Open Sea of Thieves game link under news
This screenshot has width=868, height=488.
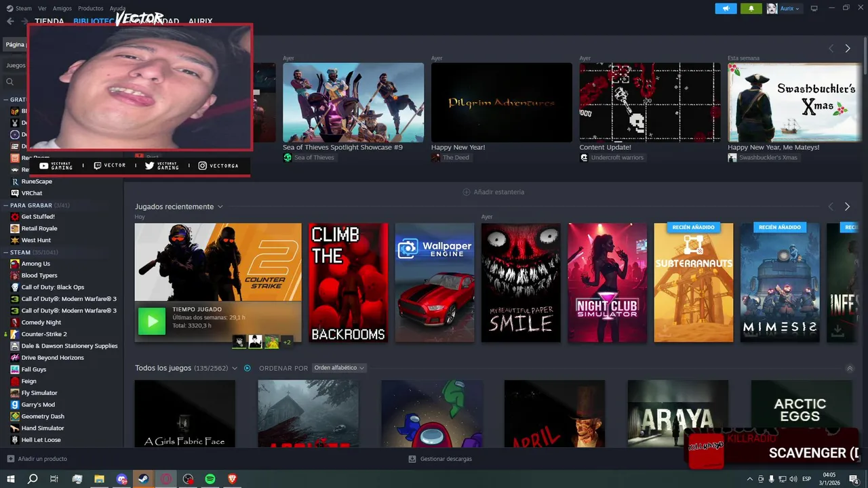tap(309, 157)
